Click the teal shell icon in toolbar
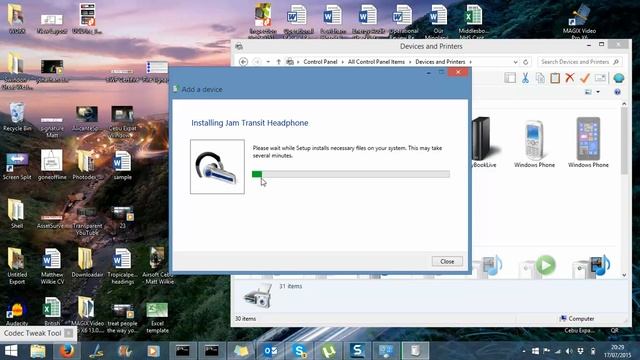The height and width of the screenshot is (360, 640). (619, 78)
